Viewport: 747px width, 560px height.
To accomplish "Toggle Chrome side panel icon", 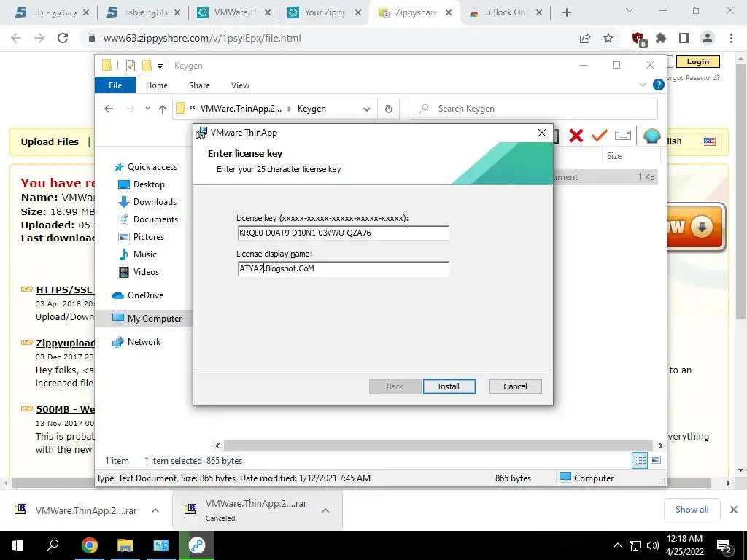I will point(684,38).
